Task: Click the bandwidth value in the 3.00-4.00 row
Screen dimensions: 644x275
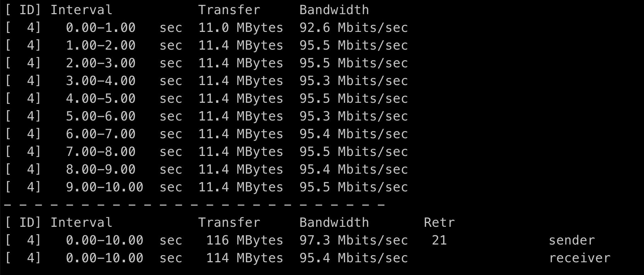Action: point(353,81)
